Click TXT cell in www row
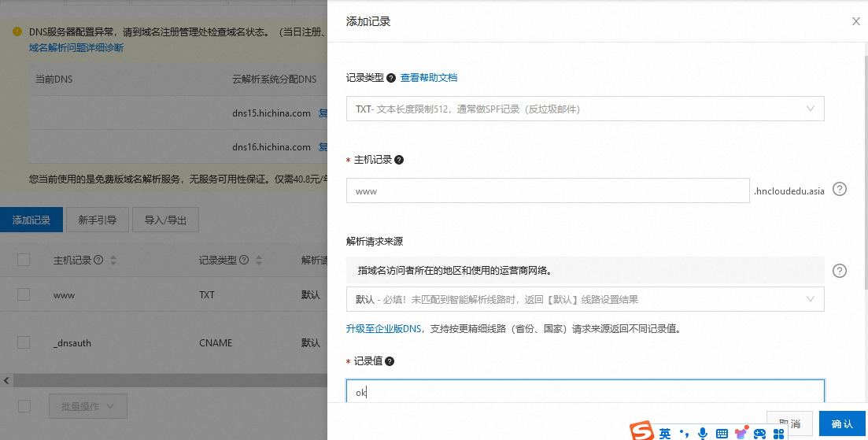 point(206,295)
